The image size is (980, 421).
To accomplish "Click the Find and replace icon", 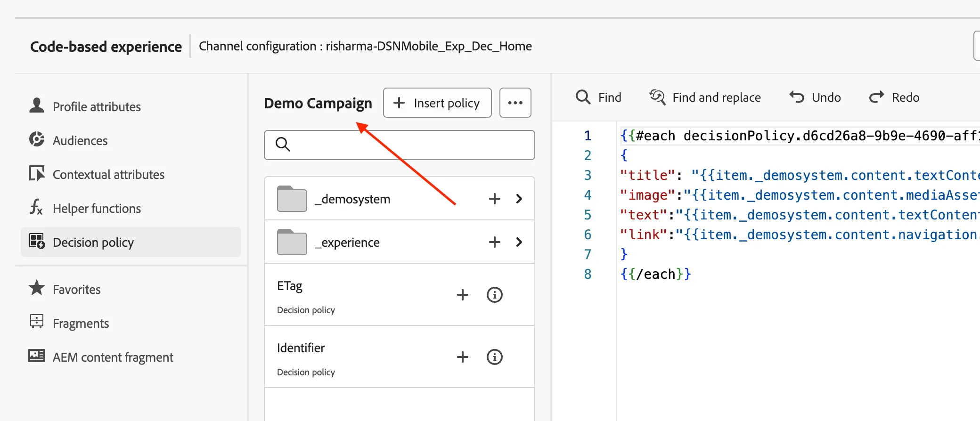I will click(657, 97).
